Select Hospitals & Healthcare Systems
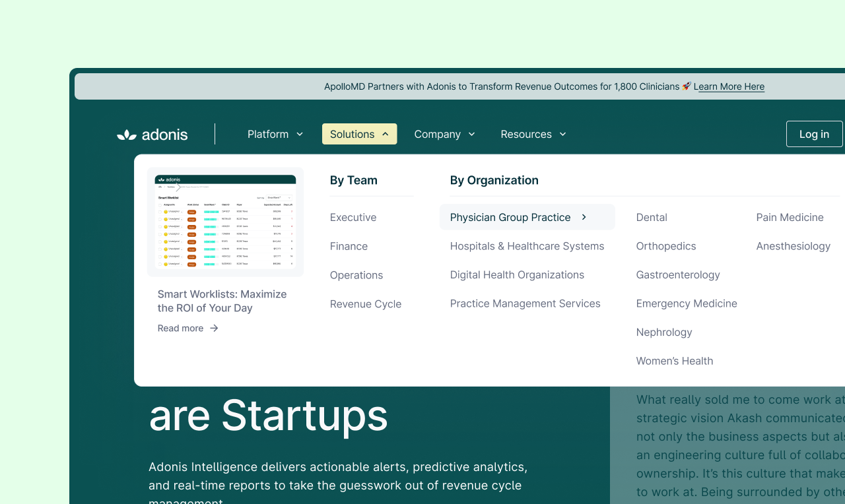 [527, 246]
